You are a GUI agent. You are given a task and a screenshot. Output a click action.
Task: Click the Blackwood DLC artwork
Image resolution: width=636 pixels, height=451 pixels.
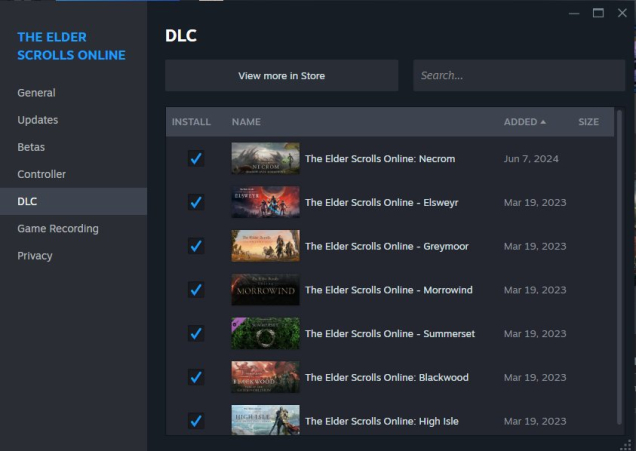[x=265, y=378]
